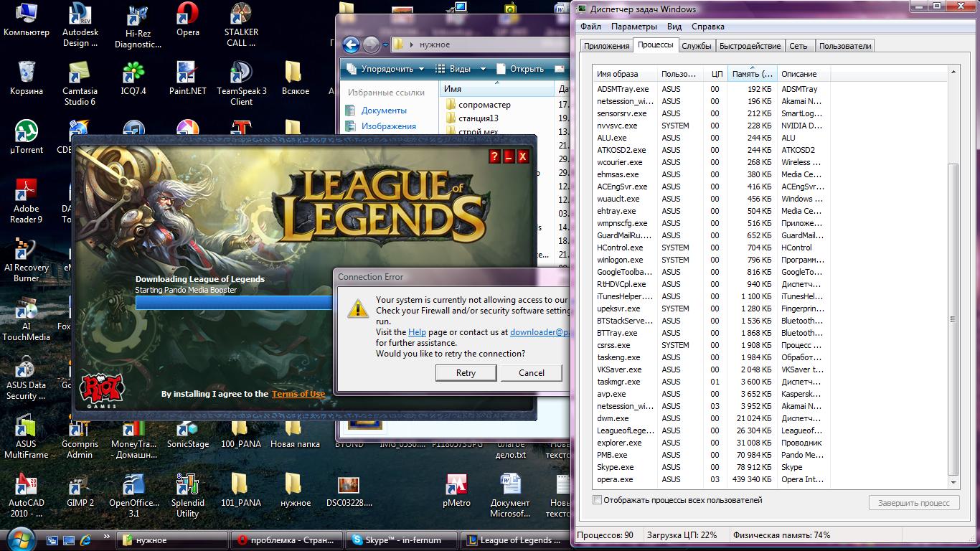Open the µTorrent desktop icon
This screenshot has width=980, height=551.
pyautogui.click(x=27, y=132)
